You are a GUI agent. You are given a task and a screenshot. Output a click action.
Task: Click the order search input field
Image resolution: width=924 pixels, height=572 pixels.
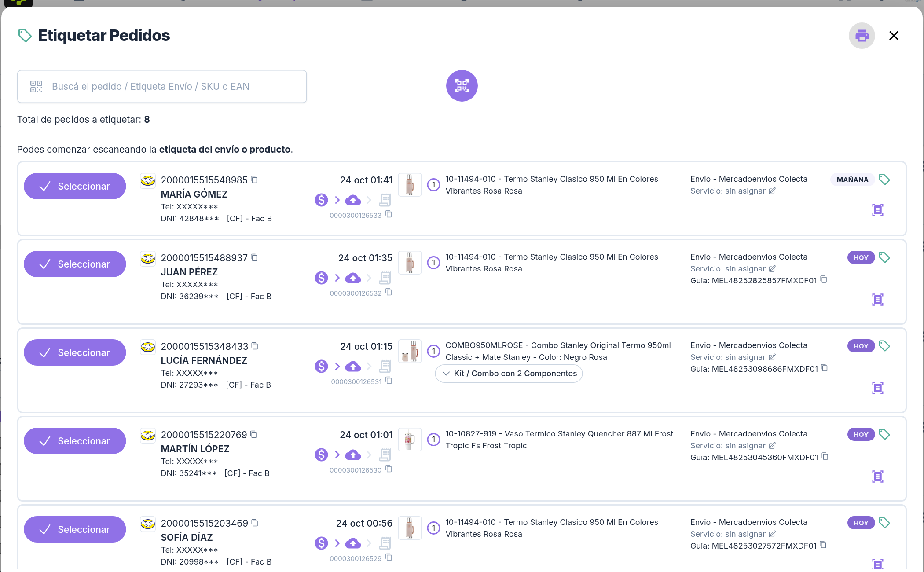162,87
